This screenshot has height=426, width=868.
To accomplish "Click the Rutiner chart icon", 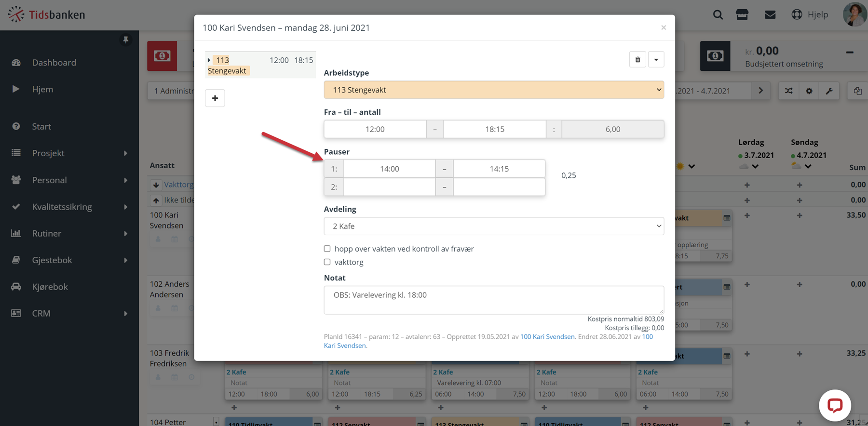I will (x=16, y=233).
